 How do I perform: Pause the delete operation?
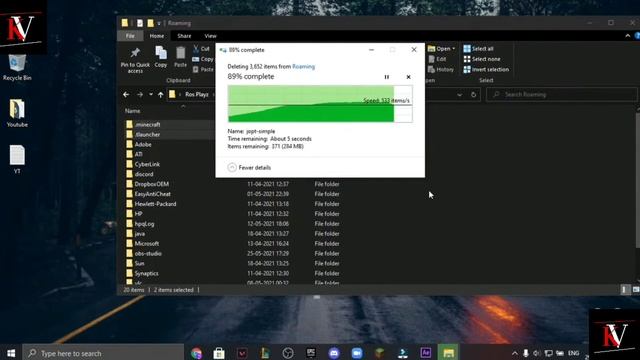pos(387,77)
